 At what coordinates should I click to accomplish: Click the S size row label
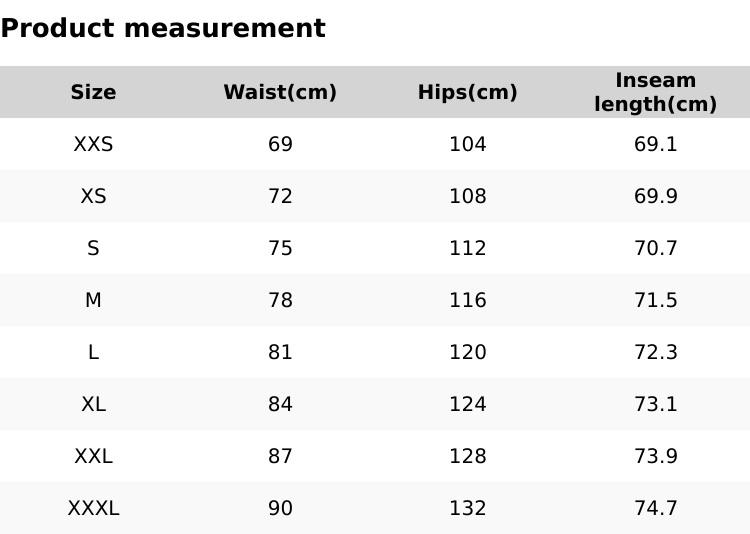click(x=93, y=249)
